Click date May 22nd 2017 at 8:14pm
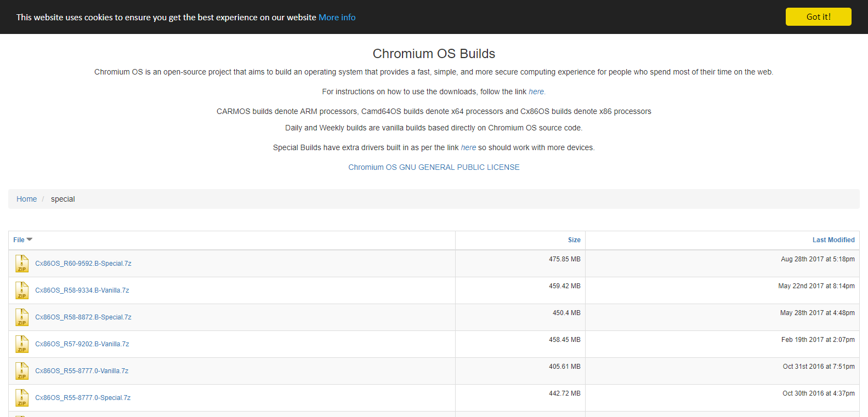868x417 pixels. point(816,286)
